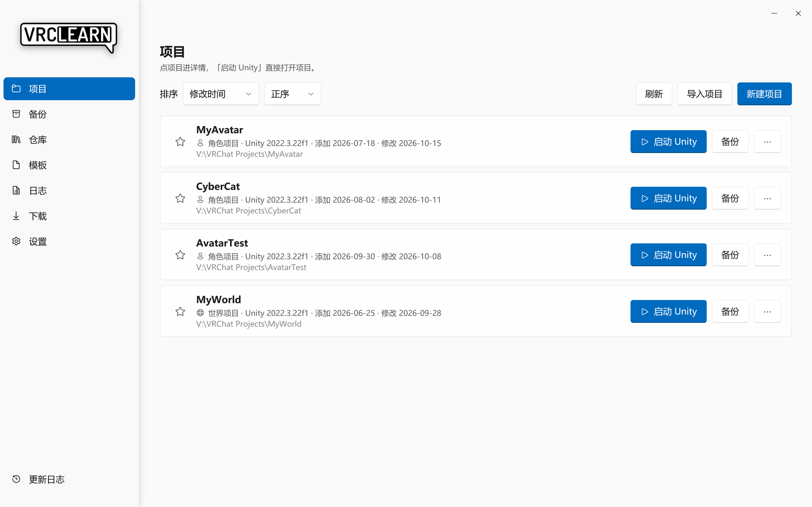Toggle favorite star for AvatarTest

(x=180, y=255)
